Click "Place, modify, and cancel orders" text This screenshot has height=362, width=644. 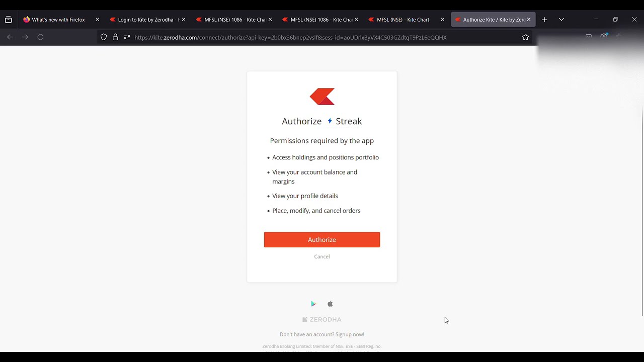pos(316,211)
